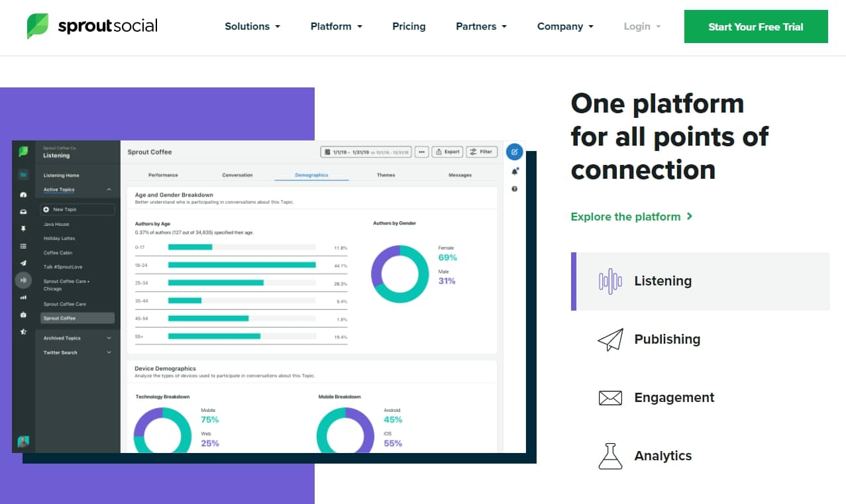Switch to the Conversation tab
The image size is (846, 504).
[237, 175]
